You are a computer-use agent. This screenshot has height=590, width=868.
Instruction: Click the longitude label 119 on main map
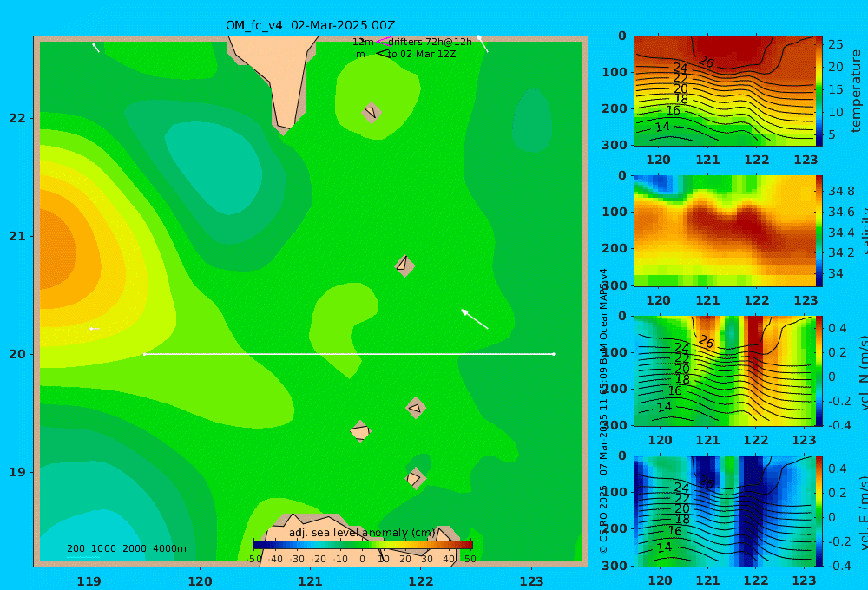89,581
